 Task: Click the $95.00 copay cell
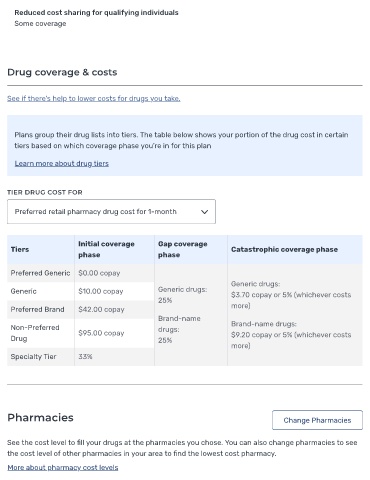coord(101,333)
